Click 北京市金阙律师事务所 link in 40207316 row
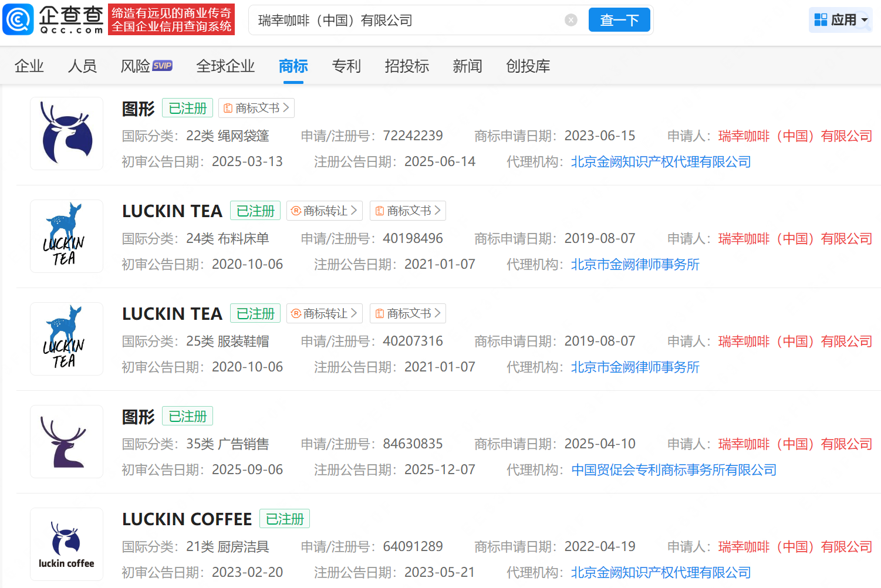This screenshot has width=881, height=588. tap(635, 367)
